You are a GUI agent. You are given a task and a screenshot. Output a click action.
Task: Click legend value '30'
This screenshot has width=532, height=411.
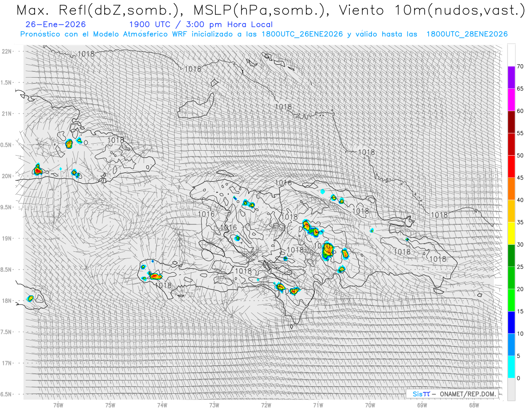(x=520, y=245)
